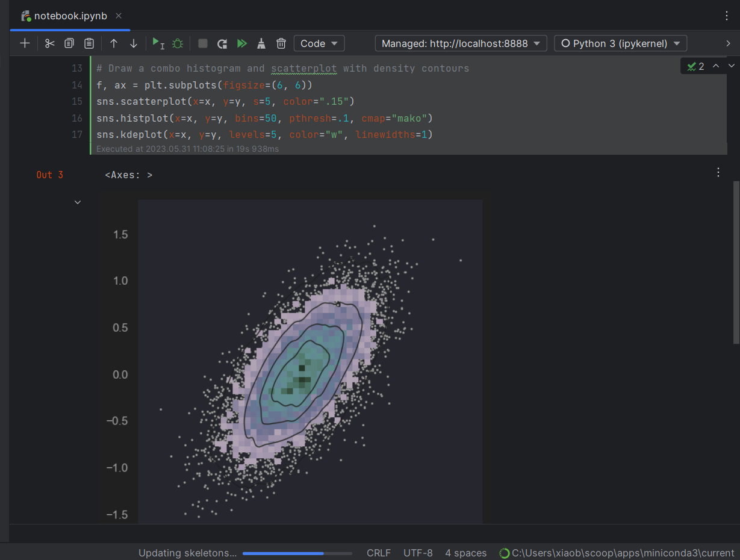Click the editor vertical scrollbar

pos(736,262)
